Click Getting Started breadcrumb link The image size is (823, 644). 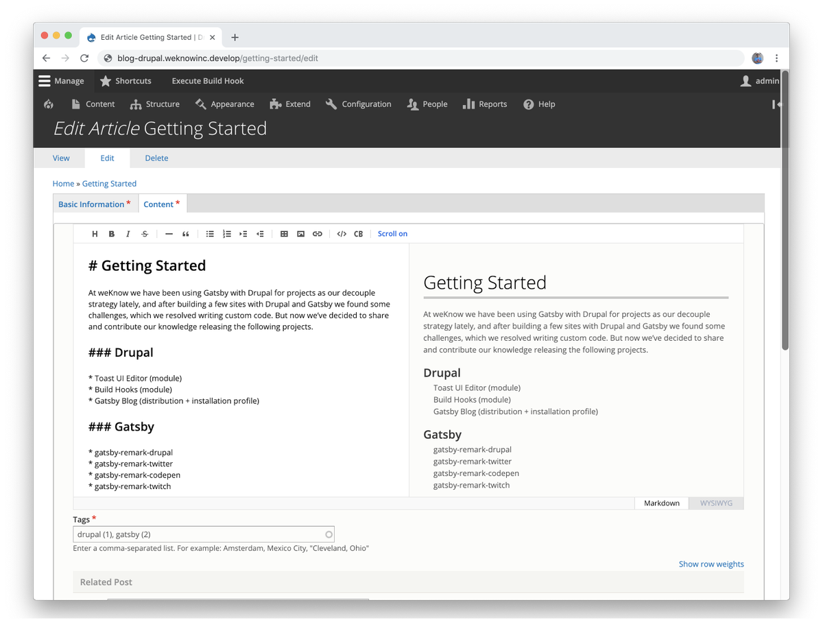pos(109,184)
